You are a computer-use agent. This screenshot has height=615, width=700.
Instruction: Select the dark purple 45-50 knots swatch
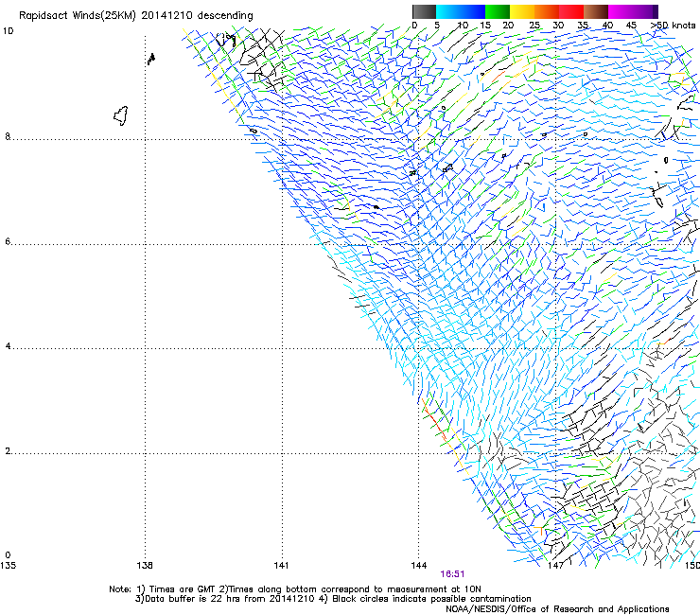click(x=645, y=11)
